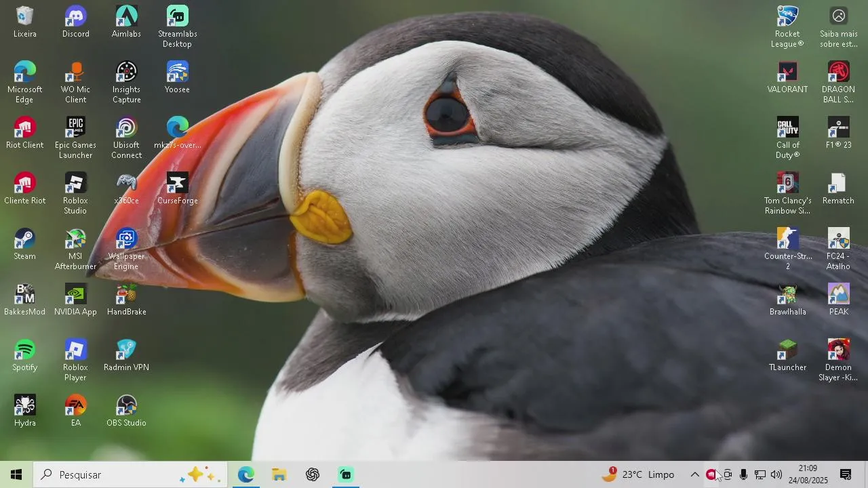Open the CurseForge desktop shortcut
The image size is (868, 488).
[x=177, y=188]
